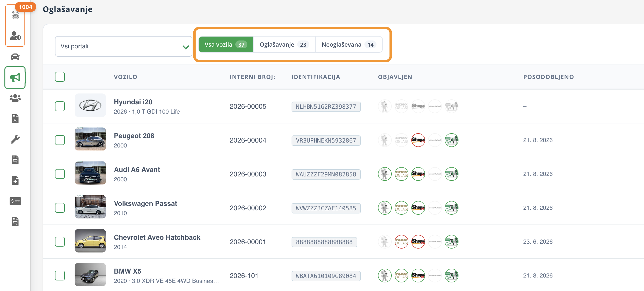Open the Hyundai i20 vehicle link
The image size is (644, 291).
(133, 102)
